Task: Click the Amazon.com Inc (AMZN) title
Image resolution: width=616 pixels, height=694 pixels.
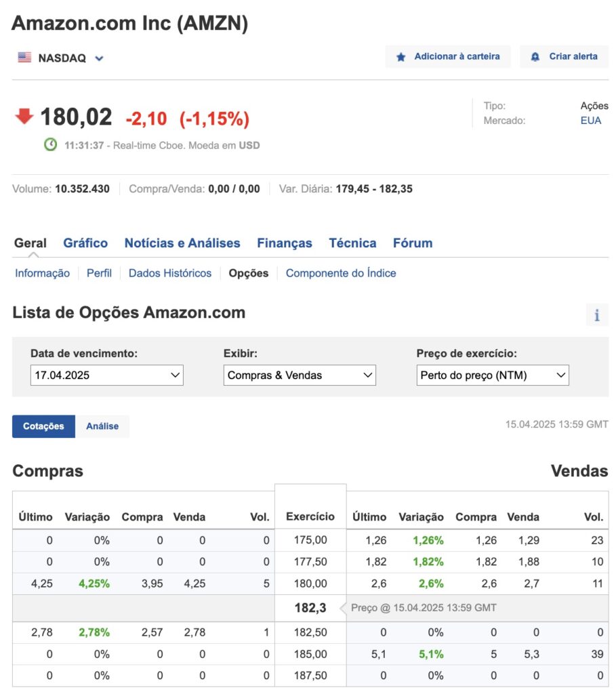Action: [x=129, y=23]
